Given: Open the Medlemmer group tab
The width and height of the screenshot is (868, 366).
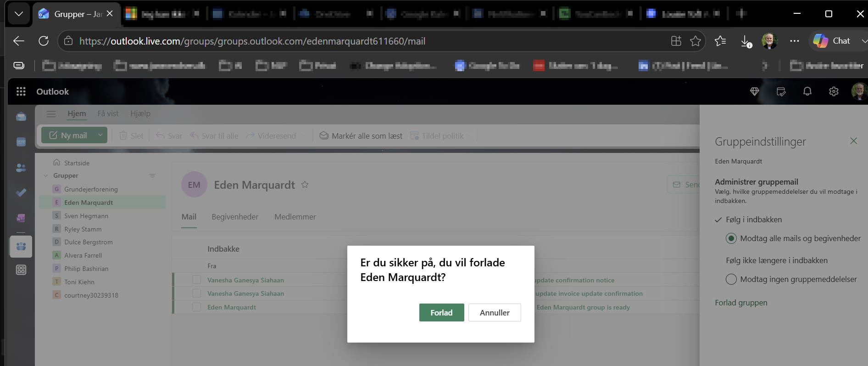Looking at the screenshot, I should (295, 217).
